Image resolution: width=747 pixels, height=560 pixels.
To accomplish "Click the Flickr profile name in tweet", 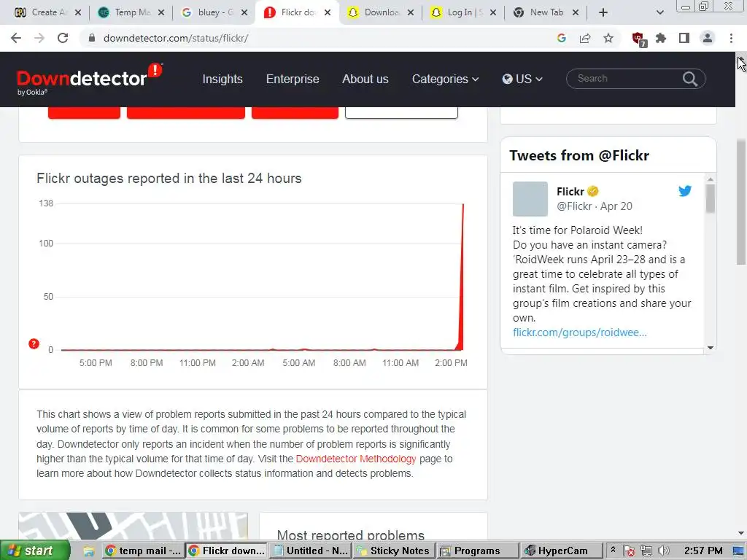I will [x=570, y=192].
